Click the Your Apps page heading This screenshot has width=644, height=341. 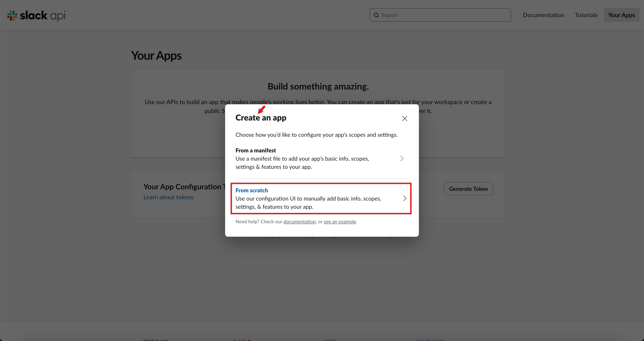click(156, 56)
